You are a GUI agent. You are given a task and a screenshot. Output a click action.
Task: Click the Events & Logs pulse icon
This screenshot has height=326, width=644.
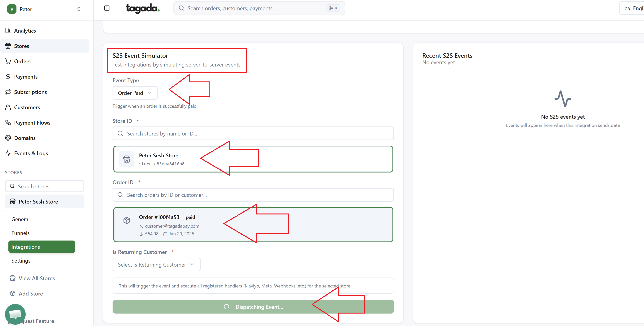pos(8,153)
